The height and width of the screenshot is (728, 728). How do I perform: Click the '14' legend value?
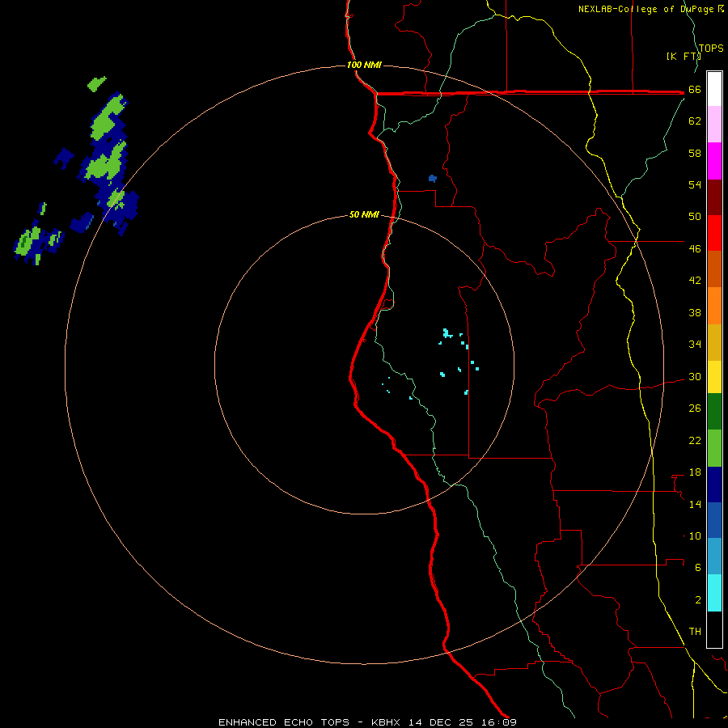695,504
